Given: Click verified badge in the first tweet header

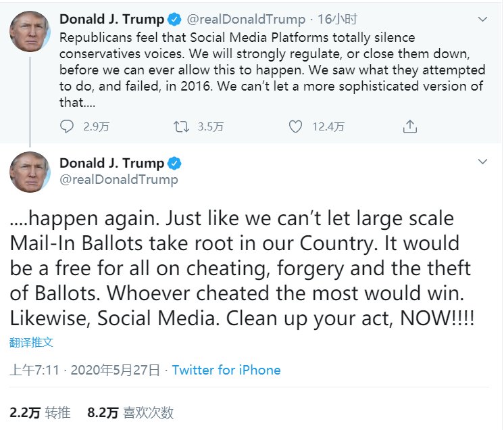Looking at the screenshot, I should 174,19.
